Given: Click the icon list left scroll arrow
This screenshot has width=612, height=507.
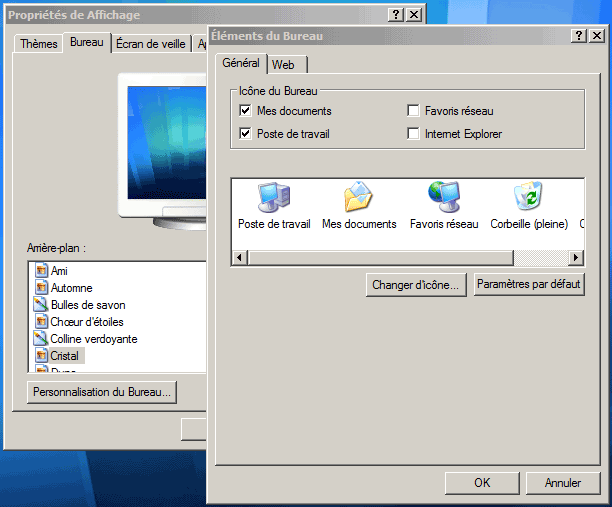Looking at the screenshot, I should point(240,258).
